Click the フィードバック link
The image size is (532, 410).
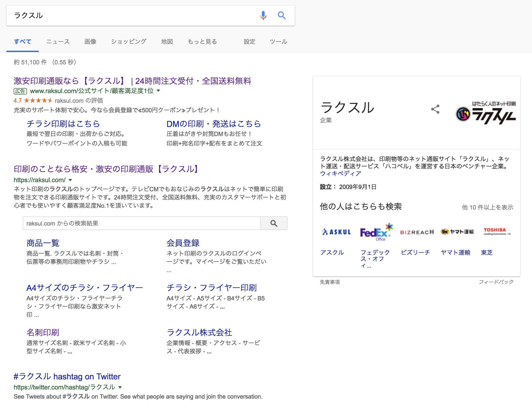pyautogui.click(x=496, y=282)
